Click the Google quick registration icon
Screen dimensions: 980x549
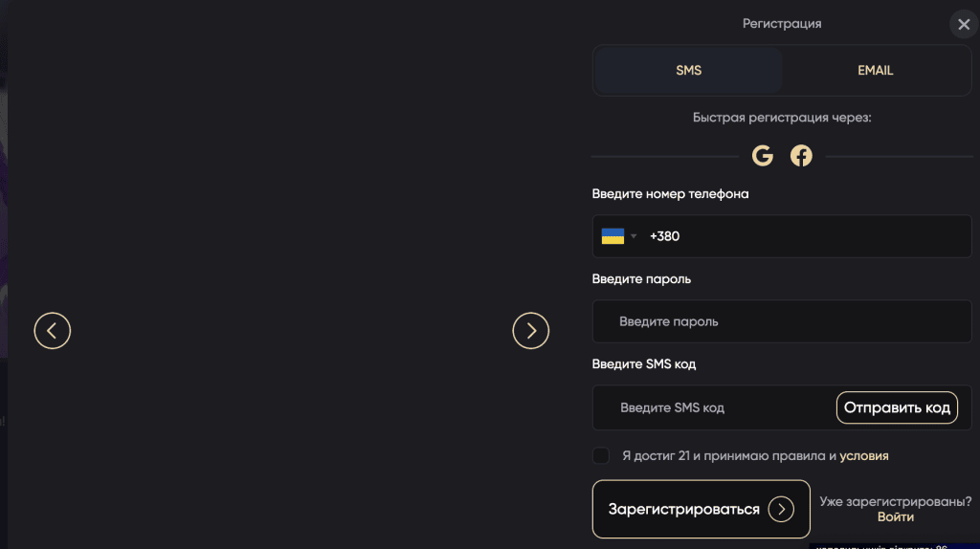(x=762, y=156)
